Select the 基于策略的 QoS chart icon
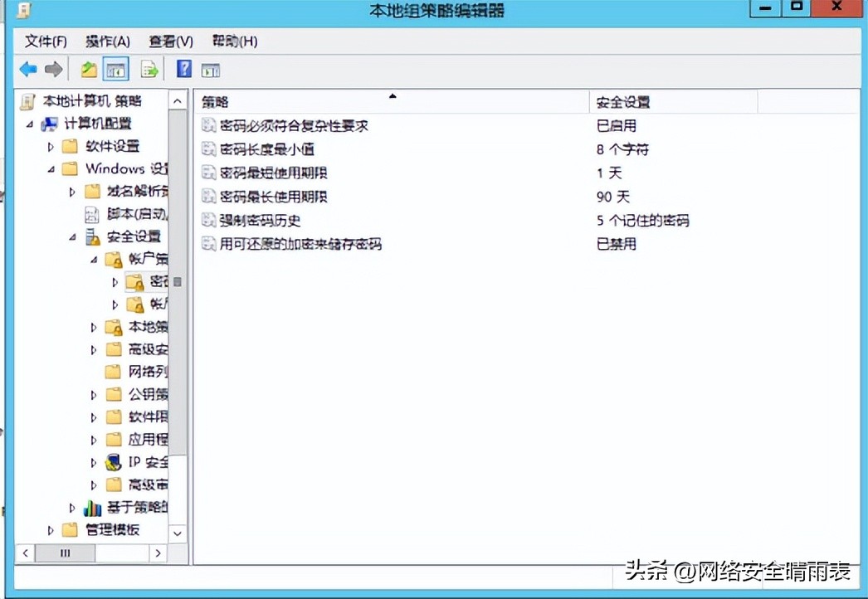868x599 pixels. point(93,508)
